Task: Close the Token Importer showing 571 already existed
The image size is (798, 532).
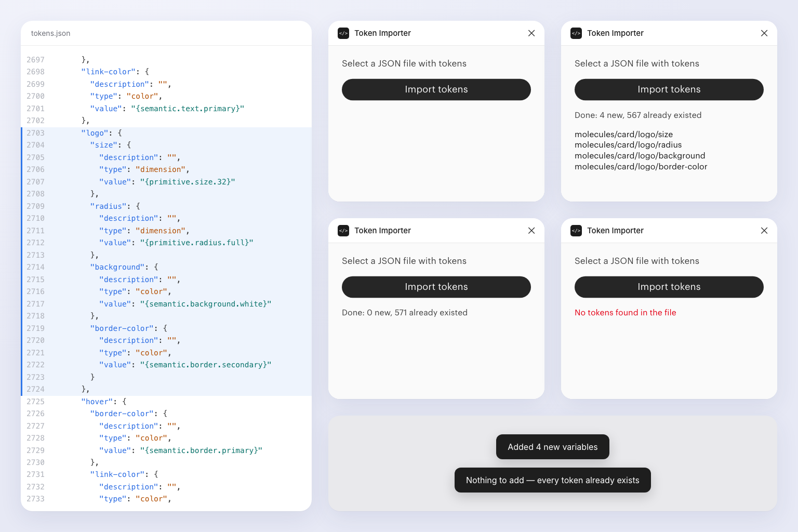Action: [x=531, y=231]
